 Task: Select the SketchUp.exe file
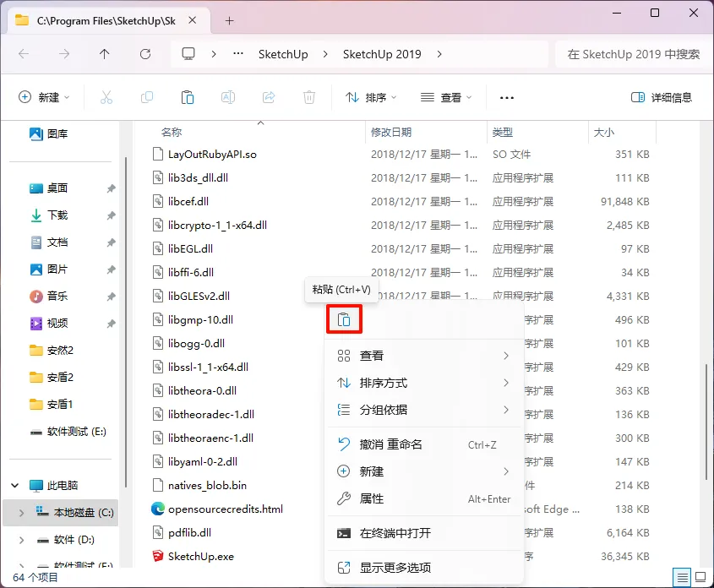click(x=200, y=556)
